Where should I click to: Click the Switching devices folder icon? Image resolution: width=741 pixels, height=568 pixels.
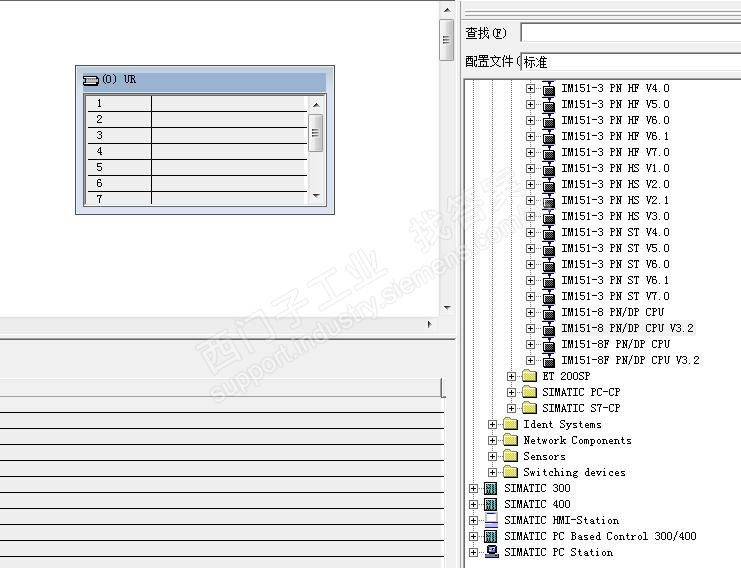coord(510,473)
